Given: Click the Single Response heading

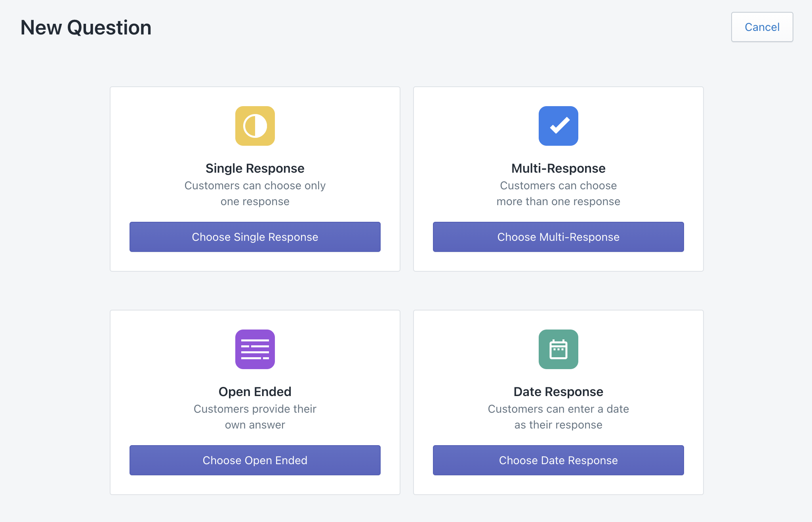Looking at the screenshot, I should coord(255,168).
